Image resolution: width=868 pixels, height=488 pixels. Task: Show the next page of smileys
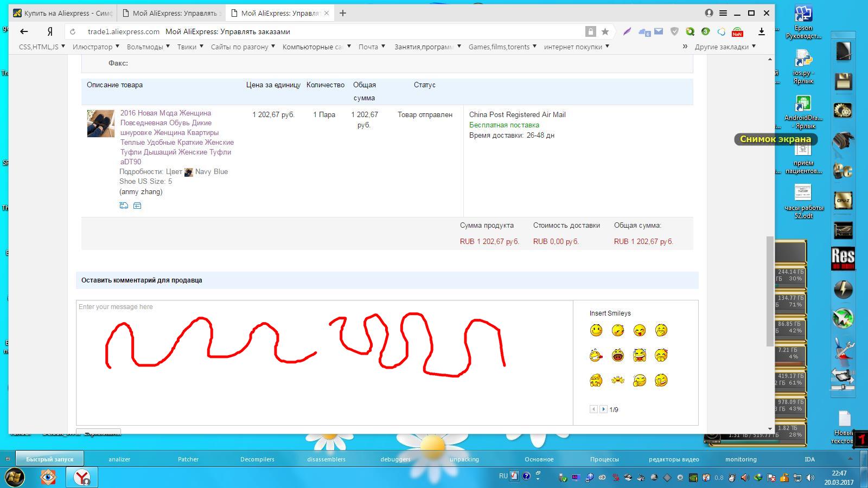pos(603,409)
